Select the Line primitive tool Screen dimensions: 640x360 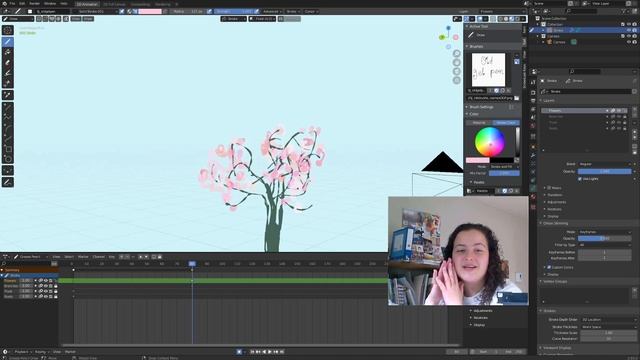[8, 107]
